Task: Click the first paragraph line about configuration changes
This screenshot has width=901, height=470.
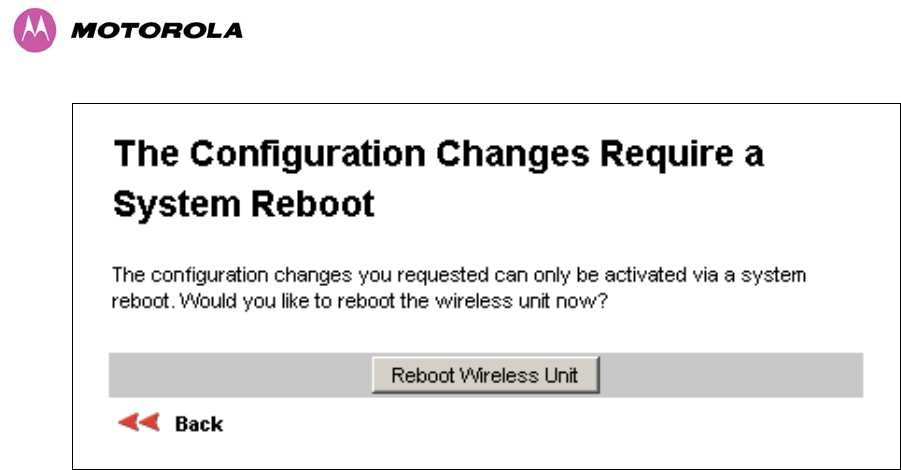Action: click(459, 275)
